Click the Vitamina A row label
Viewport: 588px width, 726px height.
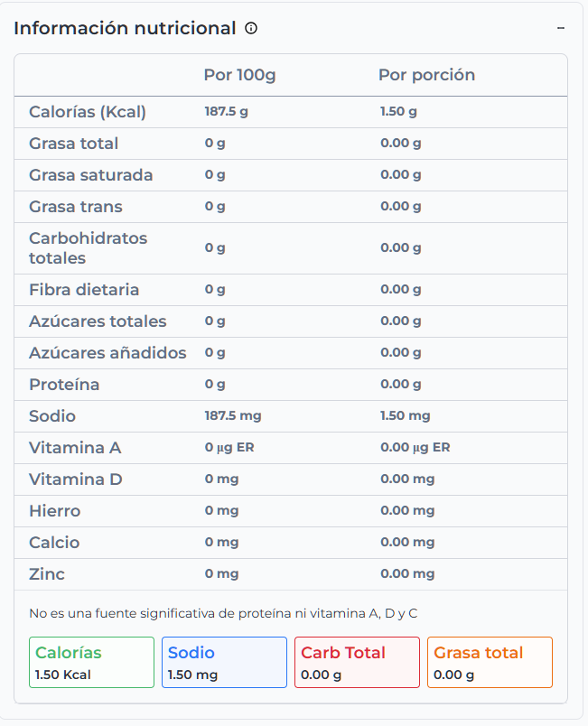[x=75, y=448]
